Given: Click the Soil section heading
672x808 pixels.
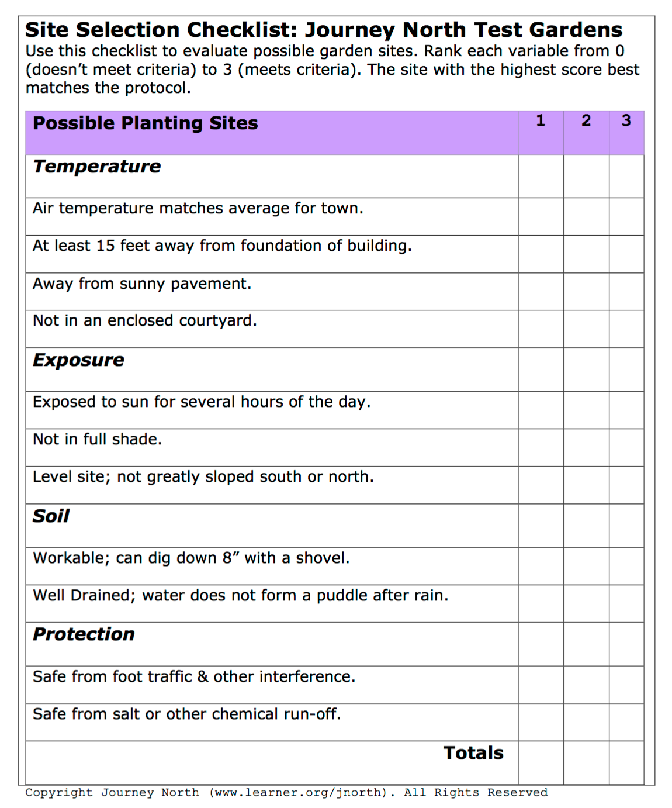Looking at the screenshot, I should pyautogui.click(x=51, y=516).
